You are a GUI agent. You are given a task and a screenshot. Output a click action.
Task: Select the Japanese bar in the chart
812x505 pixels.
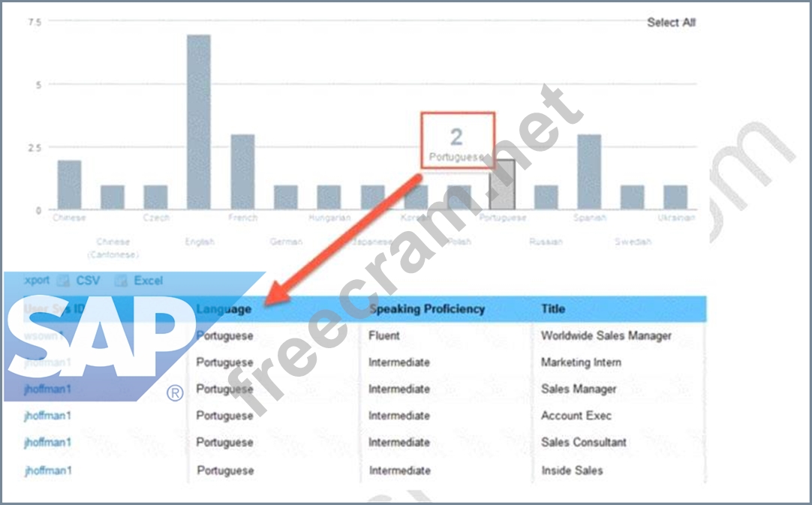pyautogui.click(x=373, y=197)
